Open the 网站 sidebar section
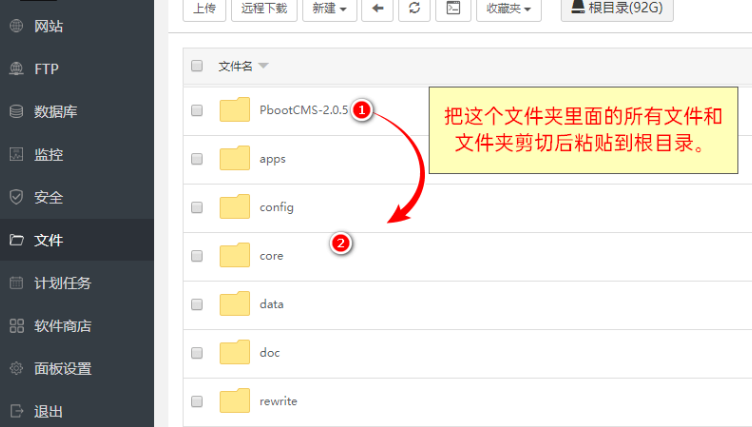This screenshot has width=752, height=427. (77, 26)
